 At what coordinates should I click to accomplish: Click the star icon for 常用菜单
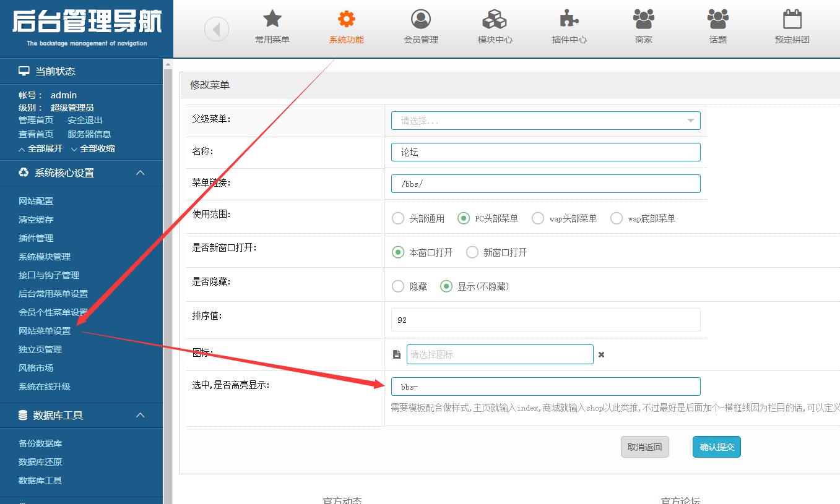[x=272, y=19]
